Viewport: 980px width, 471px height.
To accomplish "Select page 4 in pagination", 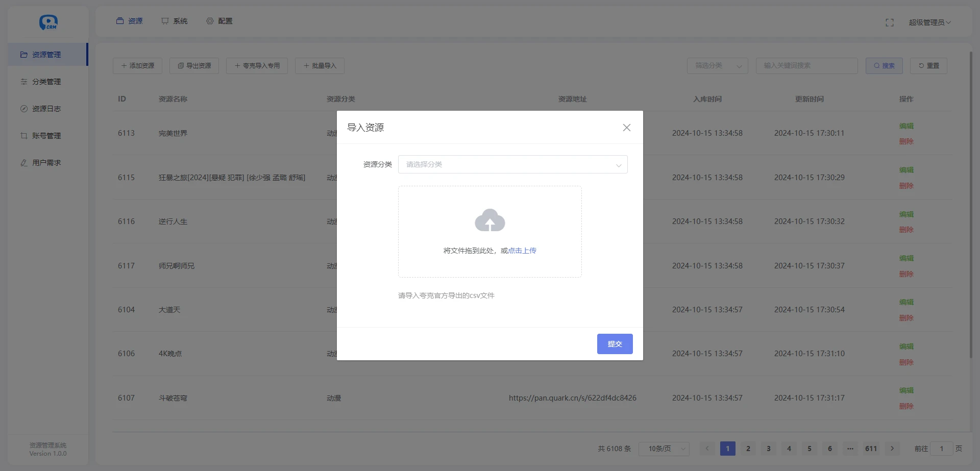I will [789, 449].
